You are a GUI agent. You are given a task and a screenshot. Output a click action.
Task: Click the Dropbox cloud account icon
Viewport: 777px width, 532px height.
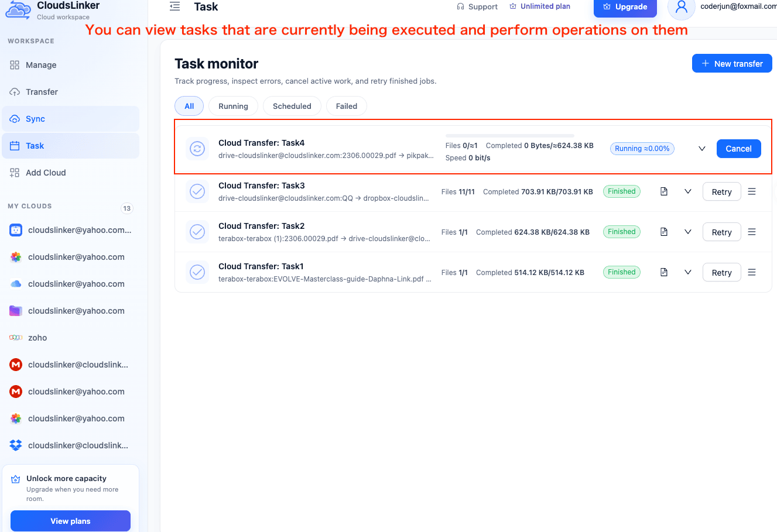[x=16, y=445]
